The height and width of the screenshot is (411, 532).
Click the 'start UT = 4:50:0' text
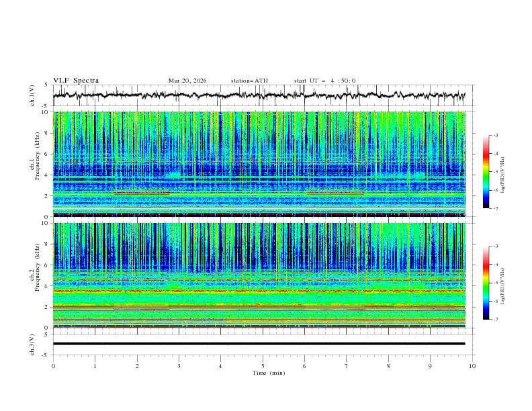click(324, 81)
